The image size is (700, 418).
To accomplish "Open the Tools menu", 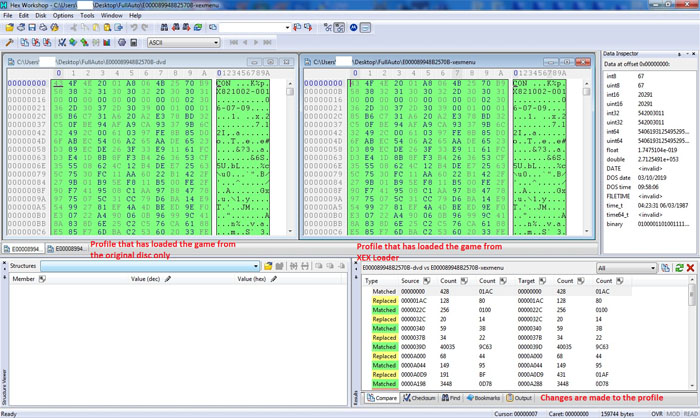I will (88, 16).
